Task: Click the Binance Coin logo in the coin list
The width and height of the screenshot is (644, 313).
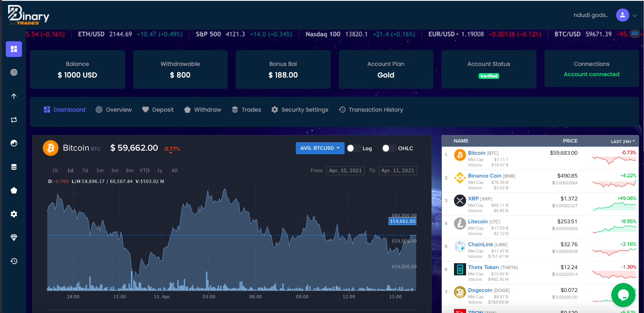Action: click(x=460, y=178)
